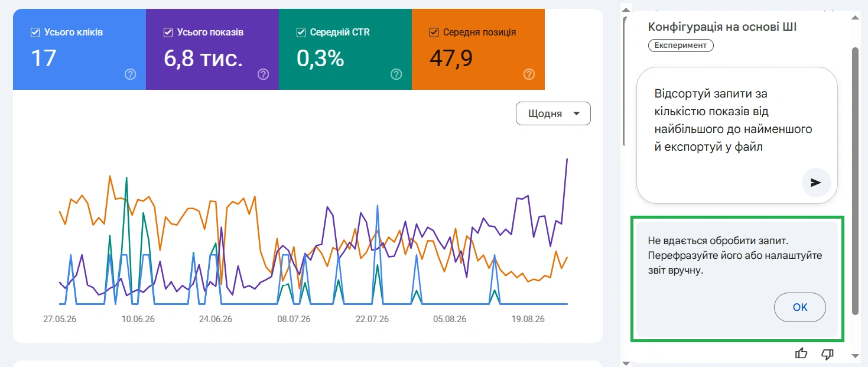Click the 10.06.26 axis date label
Viewport: 868px width, 367px height.
point(138,319)
